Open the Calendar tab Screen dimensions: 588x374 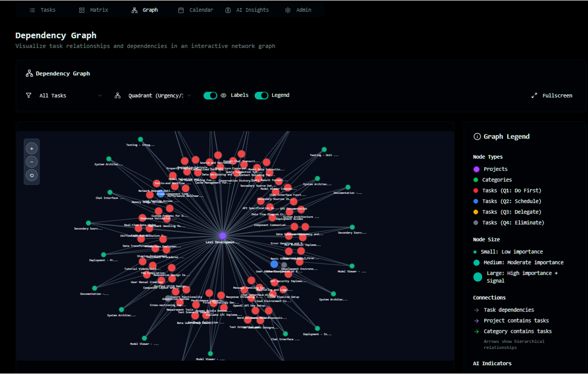pos(196,10)
